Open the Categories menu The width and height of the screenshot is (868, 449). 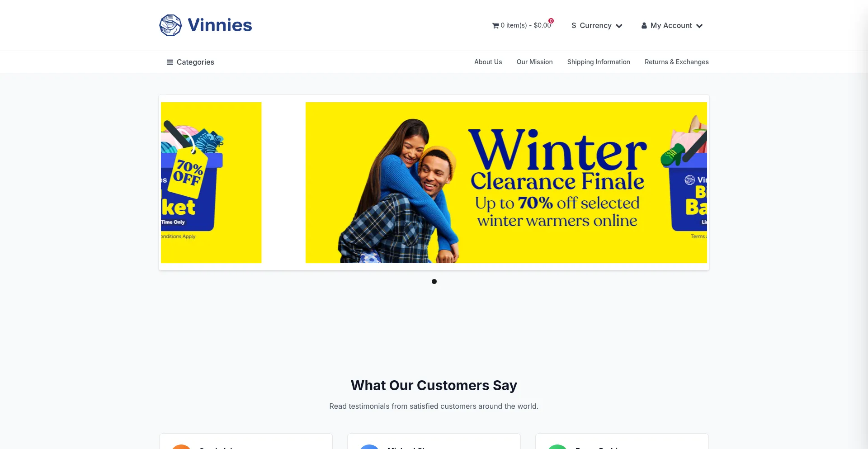pos(190,62)
